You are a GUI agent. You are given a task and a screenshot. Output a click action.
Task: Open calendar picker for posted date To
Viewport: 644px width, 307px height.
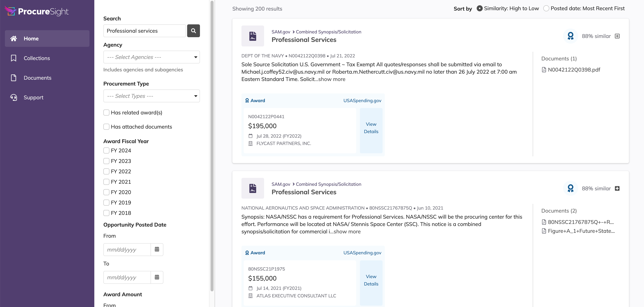point(157,277)
